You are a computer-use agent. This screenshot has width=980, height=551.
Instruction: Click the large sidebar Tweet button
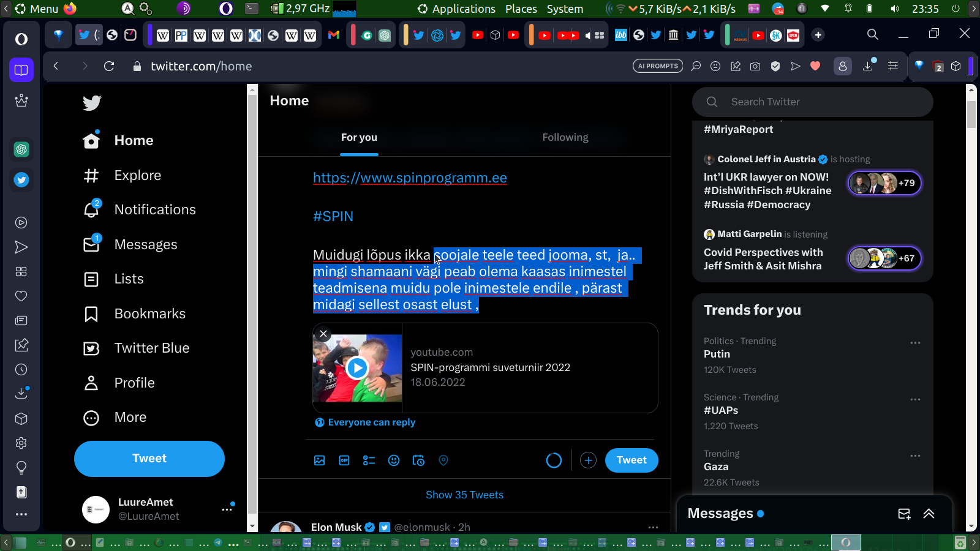tap(149, 459)
